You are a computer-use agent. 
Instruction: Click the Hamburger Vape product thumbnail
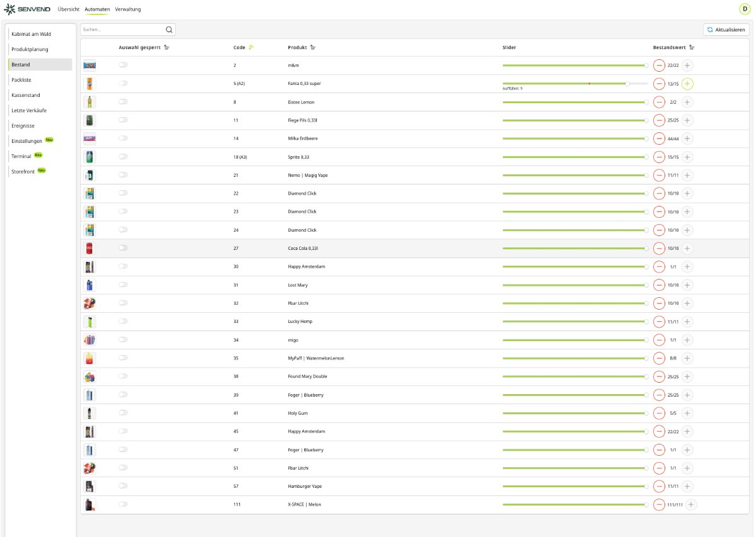pyautogui.click(x=89, y=486)
